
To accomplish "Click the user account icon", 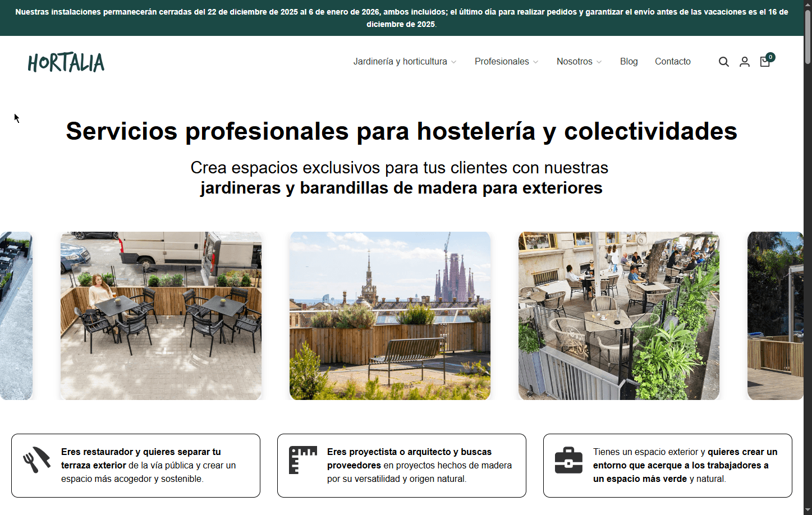I will 745,62.
